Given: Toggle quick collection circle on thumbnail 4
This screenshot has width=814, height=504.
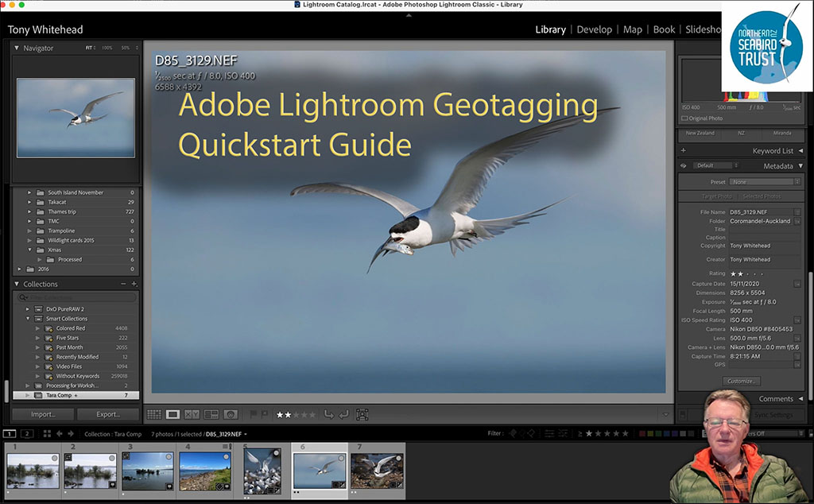Looking at the screenshot, I should click(x=226, y=457).
